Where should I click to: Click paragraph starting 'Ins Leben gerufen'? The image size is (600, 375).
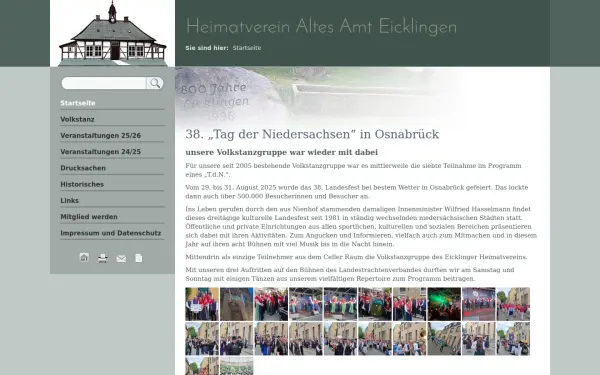361,227
